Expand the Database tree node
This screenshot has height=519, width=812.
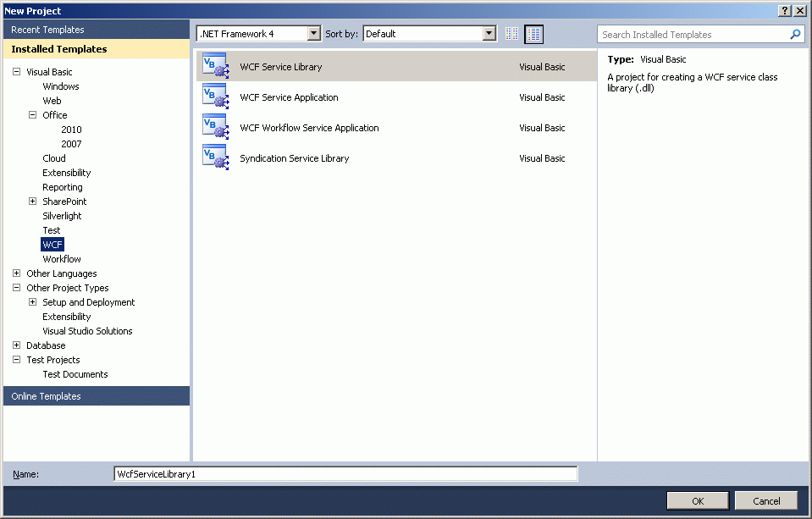point(17,345)
